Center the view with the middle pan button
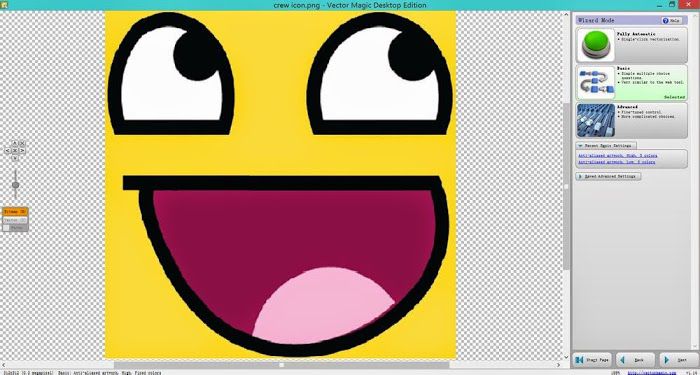 (x=15, y=150)
